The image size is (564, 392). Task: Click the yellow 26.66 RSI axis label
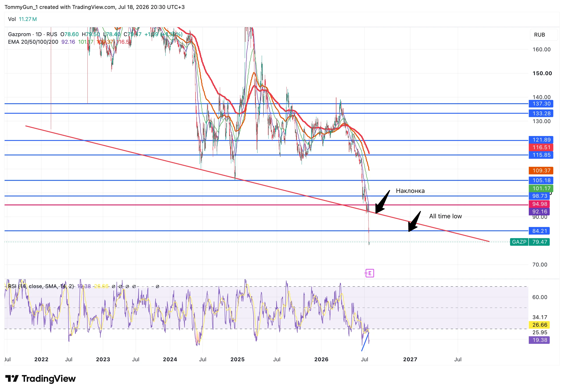click(539, 325)
